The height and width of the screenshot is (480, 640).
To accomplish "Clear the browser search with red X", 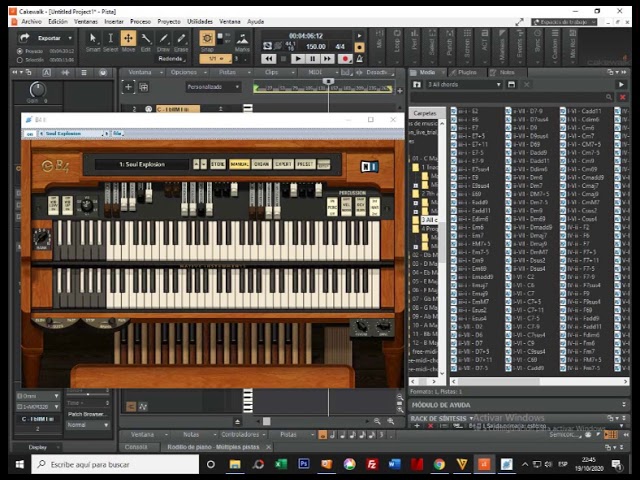I will click(x=622, y=97).
